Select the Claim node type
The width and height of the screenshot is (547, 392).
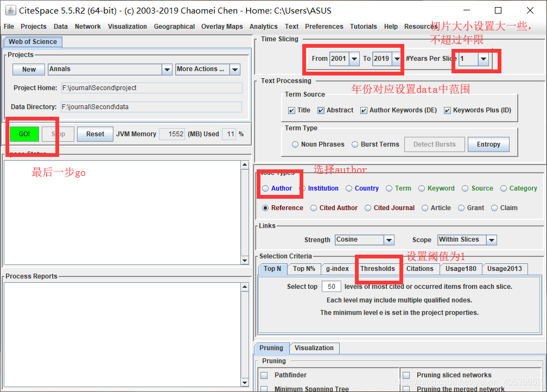click(x=494, y=208)
